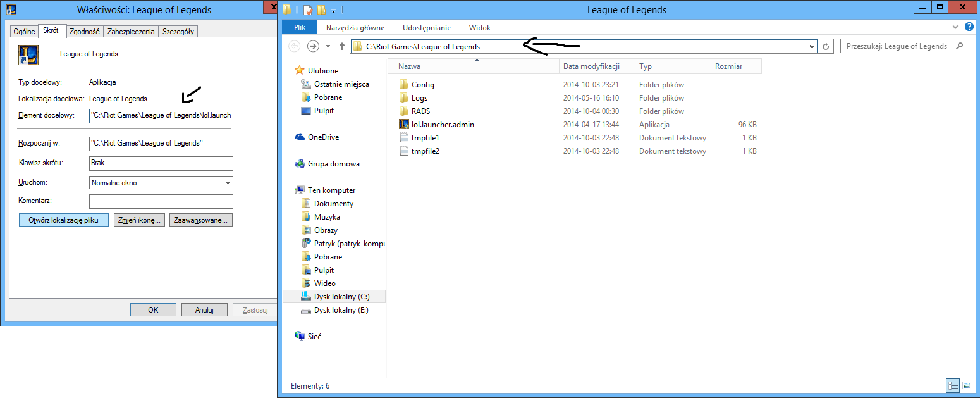Open address bar previous locations dropdown

pyautogui.click(x=812, y=46)
